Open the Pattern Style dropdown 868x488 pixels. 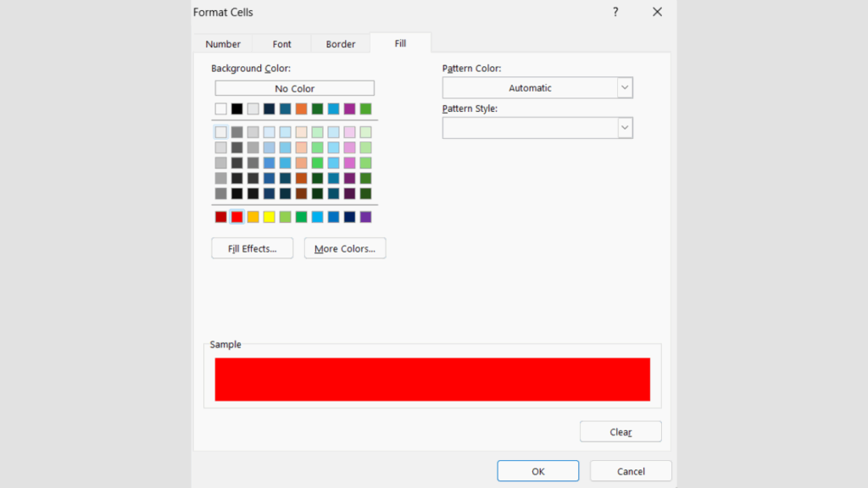point(625,128)
